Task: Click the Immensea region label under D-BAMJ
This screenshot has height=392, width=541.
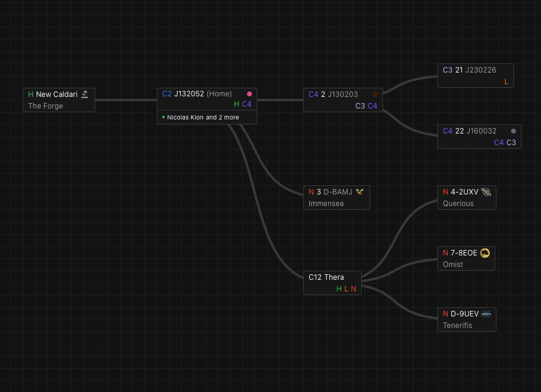Action: coord(326,203)
